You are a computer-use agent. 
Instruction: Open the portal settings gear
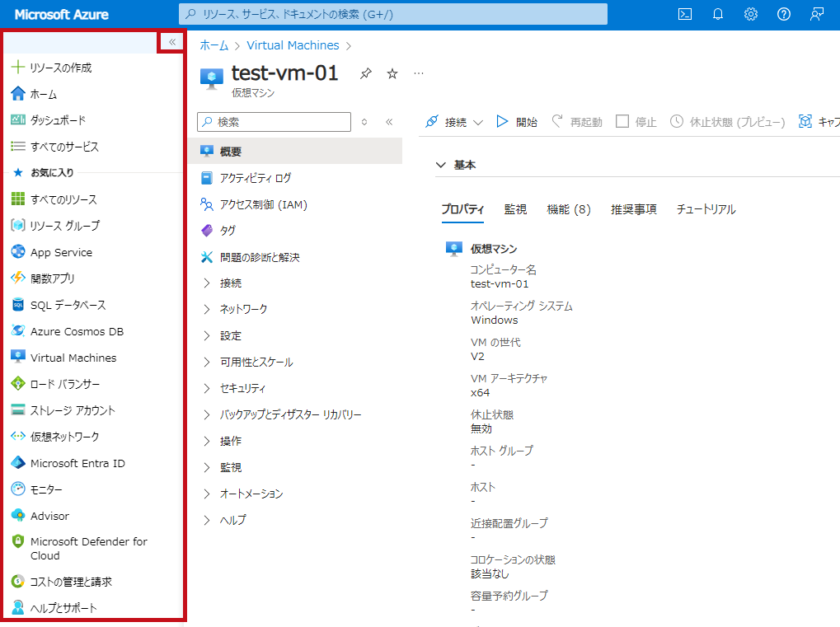(x=750, y=15)
